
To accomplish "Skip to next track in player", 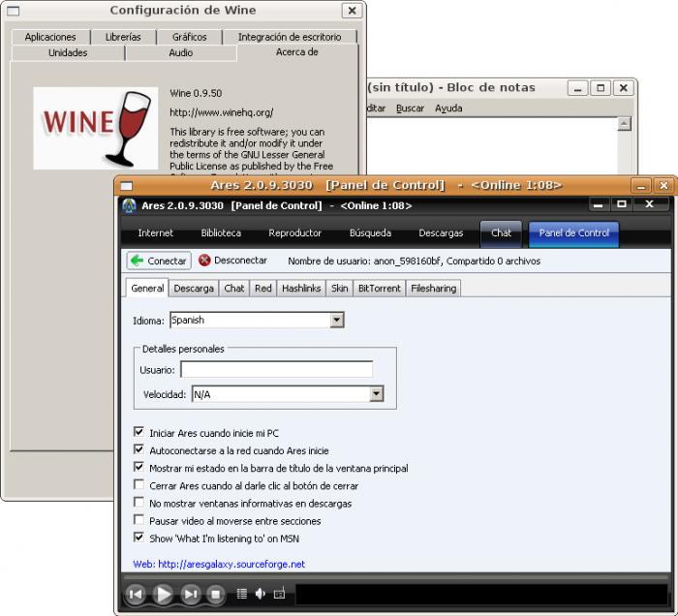I will pos(191,594).
